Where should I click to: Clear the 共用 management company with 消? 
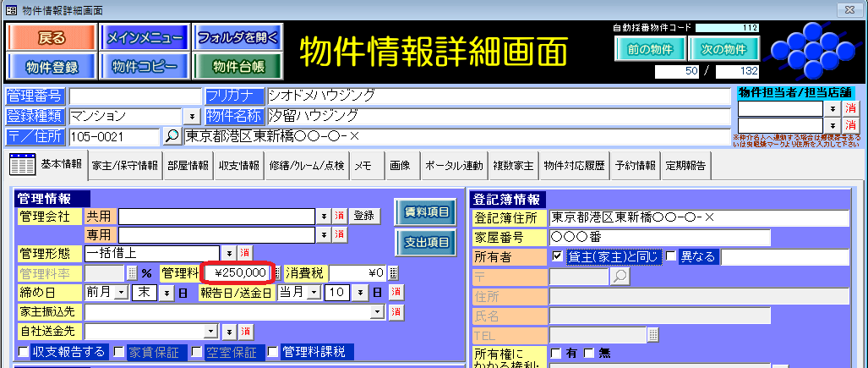338,216
